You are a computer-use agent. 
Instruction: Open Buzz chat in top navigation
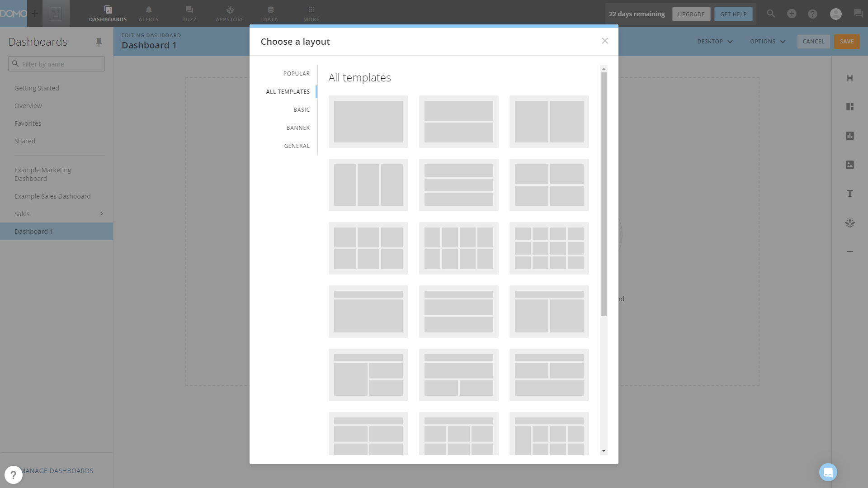(x=189, y=14)
